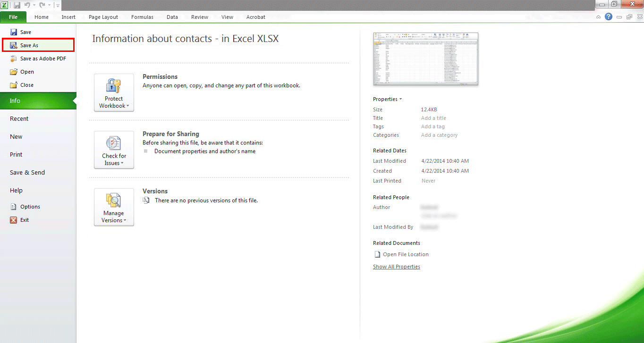The height and width of the screenshot is (343, 644).
Task: Click 'Information about contacts - in Excel XLSX' heading
Action: point(186,39)
